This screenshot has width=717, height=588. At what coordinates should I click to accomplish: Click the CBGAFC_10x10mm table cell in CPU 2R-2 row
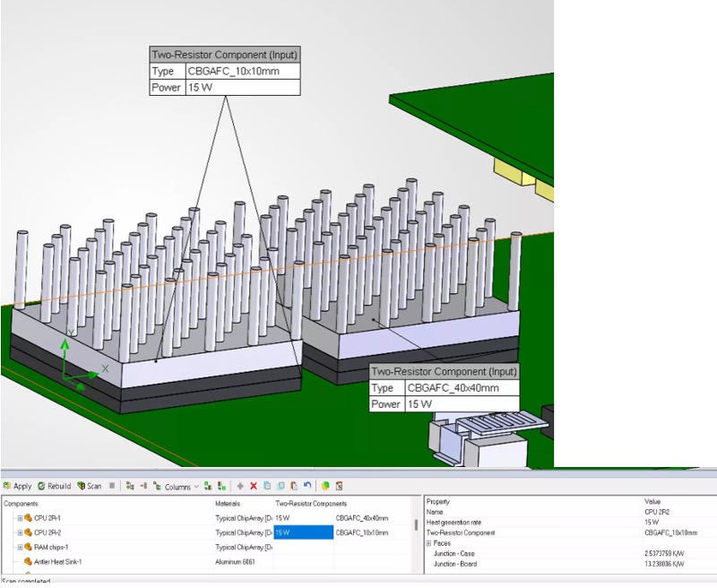(362, 532)
